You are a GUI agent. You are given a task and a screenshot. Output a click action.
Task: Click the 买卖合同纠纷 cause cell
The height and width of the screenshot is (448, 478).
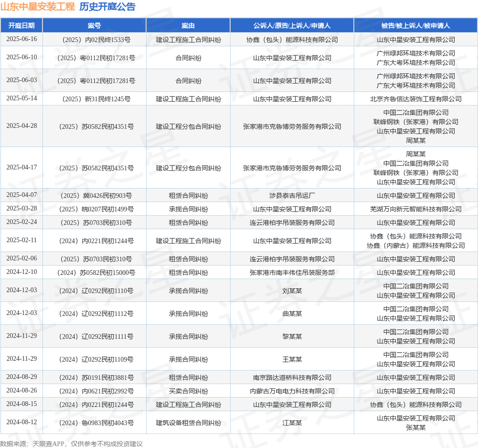point(189,391)
